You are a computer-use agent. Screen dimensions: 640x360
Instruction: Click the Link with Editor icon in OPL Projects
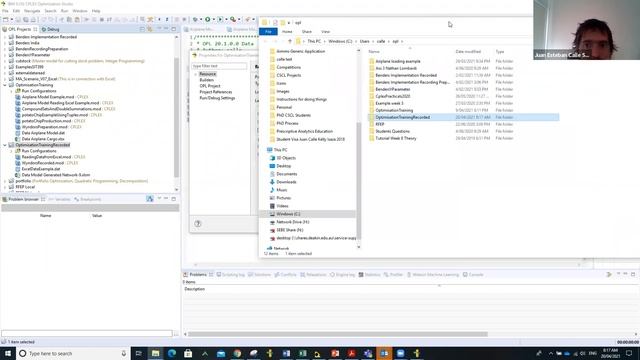click(150, 29)
